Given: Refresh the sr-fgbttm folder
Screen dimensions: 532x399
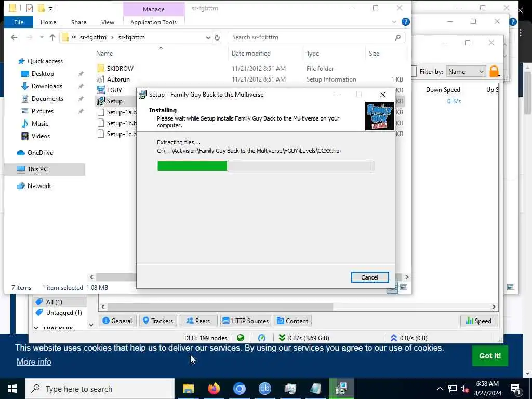Looking at the screenshot, I should pyautogui.click(x=217, y=37).
